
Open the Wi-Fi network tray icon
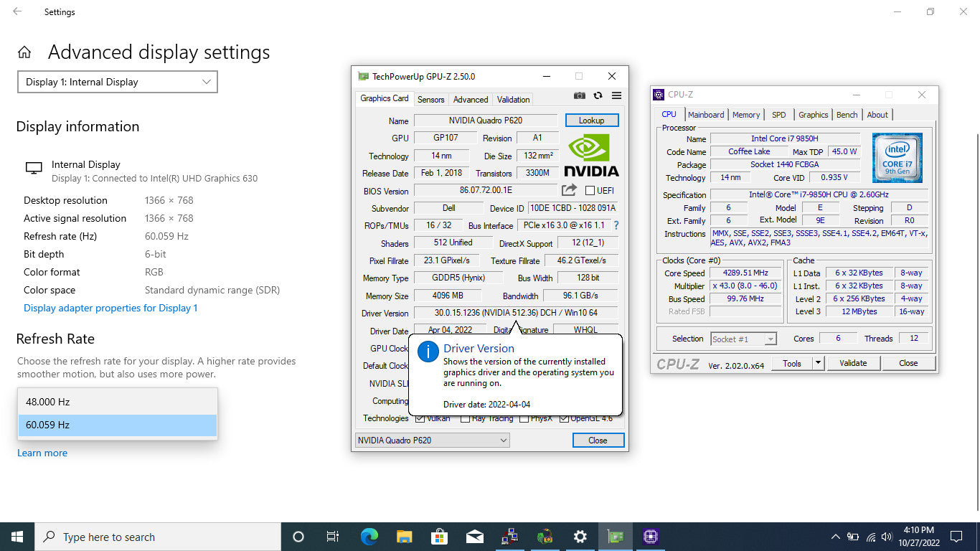[870, 537]
